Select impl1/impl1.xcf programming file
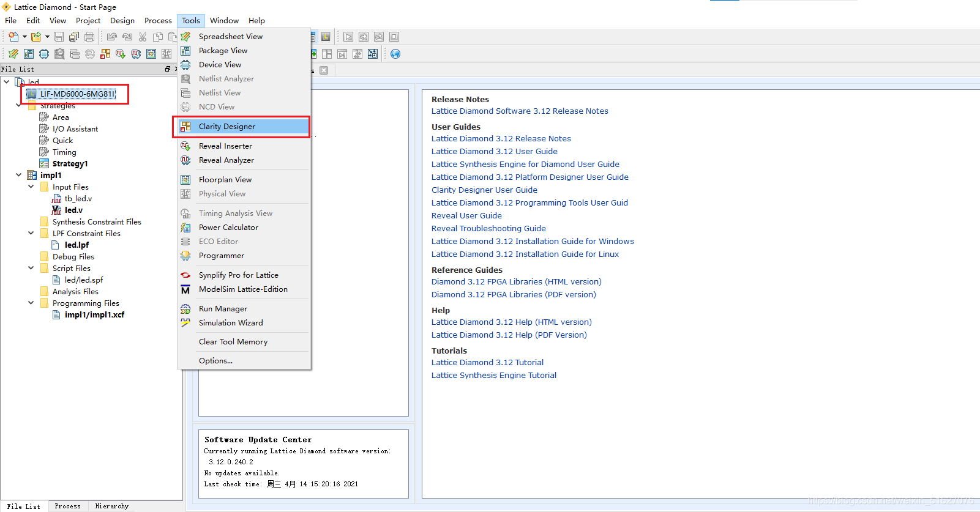This screenshot has height=512, width=980. point(94,314)
